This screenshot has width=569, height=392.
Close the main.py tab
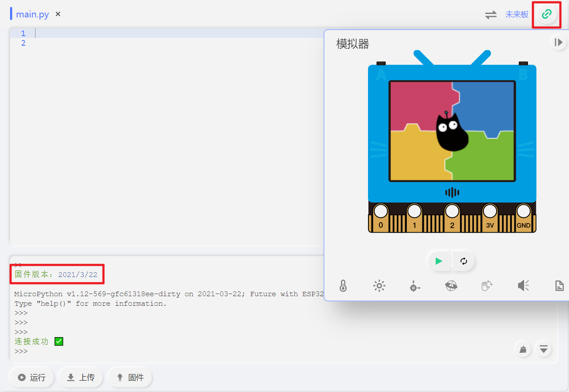tap(58, 14)
